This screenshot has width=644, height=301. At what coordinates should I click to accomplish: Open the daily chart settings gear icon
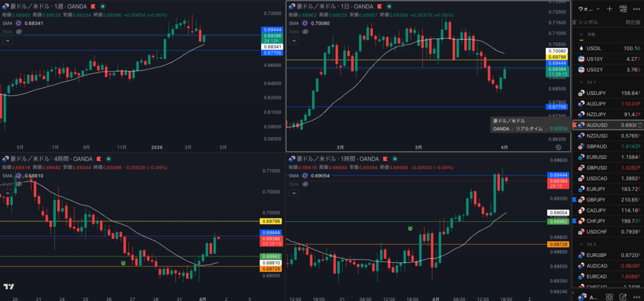pos(558,147)
